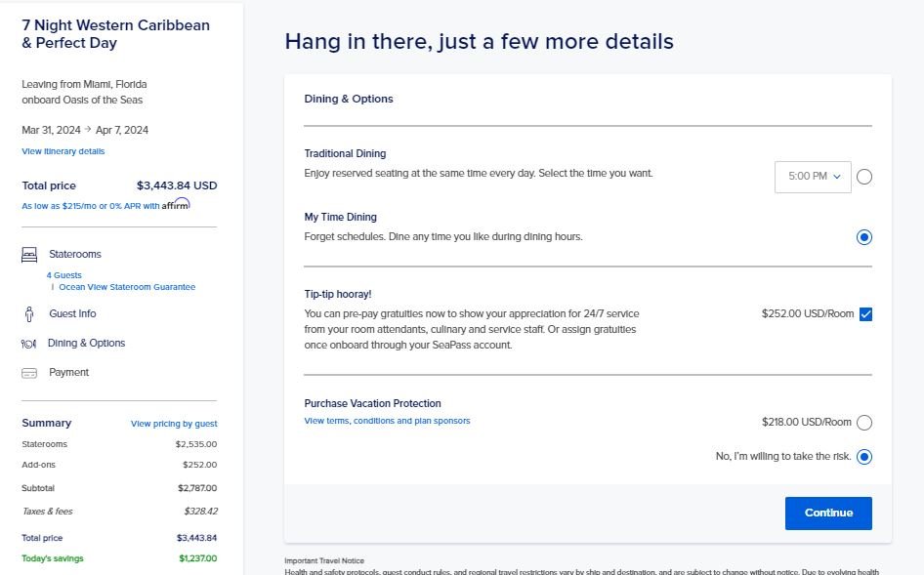The width and height of the screenshot is (924, 575).
Task: Click the 4 Guests link
Action: pyautogui.click(x=64, y=275)
